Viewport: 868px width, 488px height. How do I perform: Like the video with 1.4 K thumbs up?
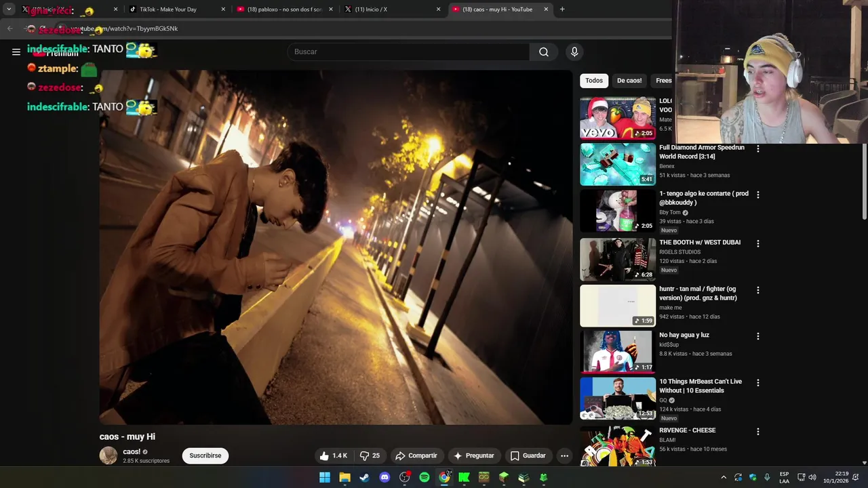334,455
